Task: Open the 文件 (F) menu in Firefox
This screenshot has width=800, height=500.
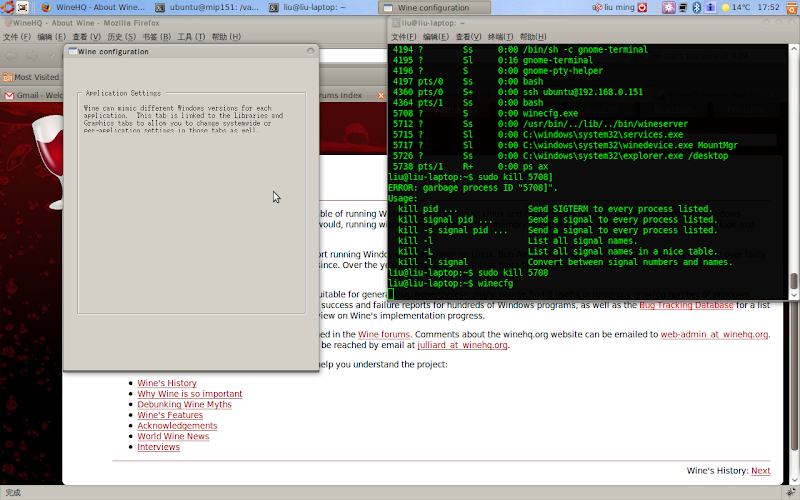Action: click(17, 37)
